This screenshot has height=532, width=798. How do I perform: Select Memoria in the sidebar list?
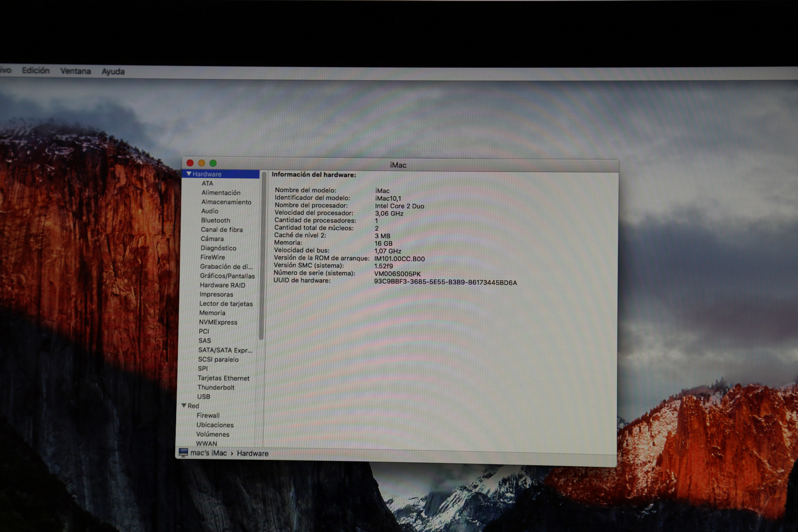(x=212, y=313)
